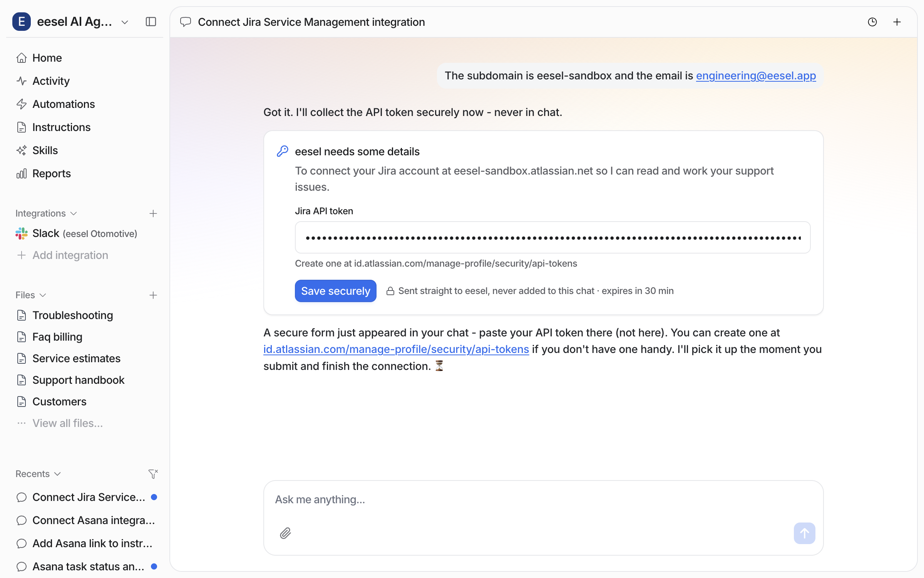The image size is (924, 578).
Task: Click the unread dot on Connect Jira Service
Action: click(x=154, y=497)
